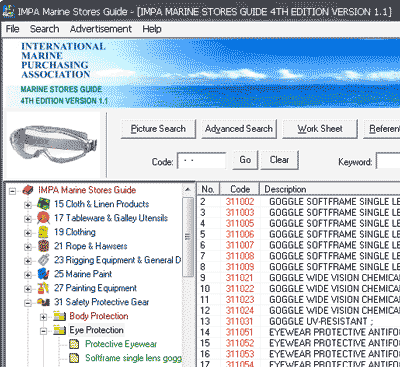Image resolution: width=400 pixels, height=367 pixels.
Task: Click the tree panel scroll up arrow
Action: 188,190
